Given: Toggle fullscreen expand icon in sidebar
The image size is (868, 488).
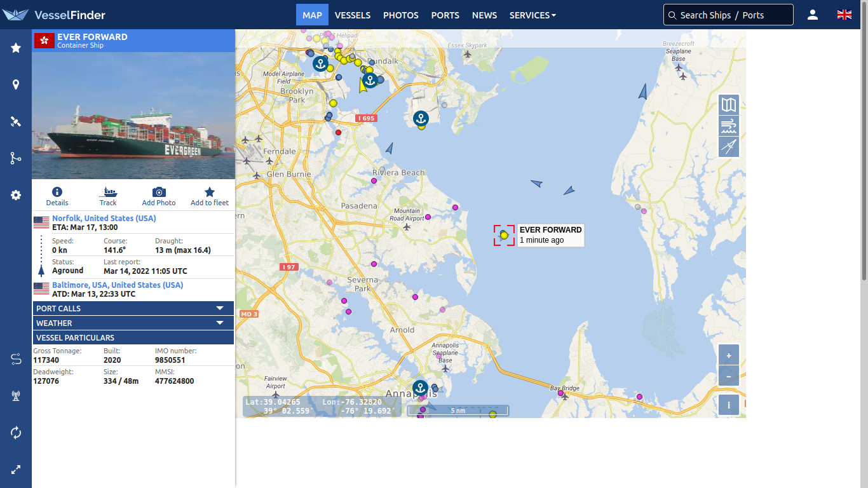Looking at the screenshot, I should (16, 470).
